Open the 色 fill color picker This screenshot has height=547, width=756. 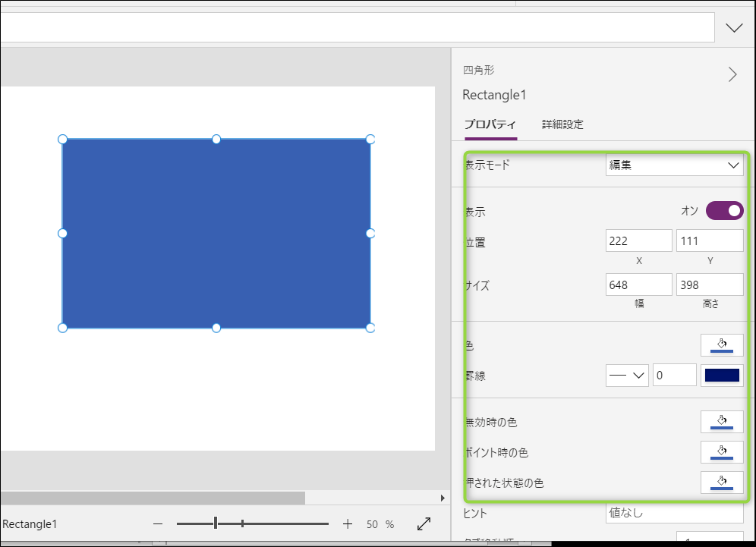722,345
